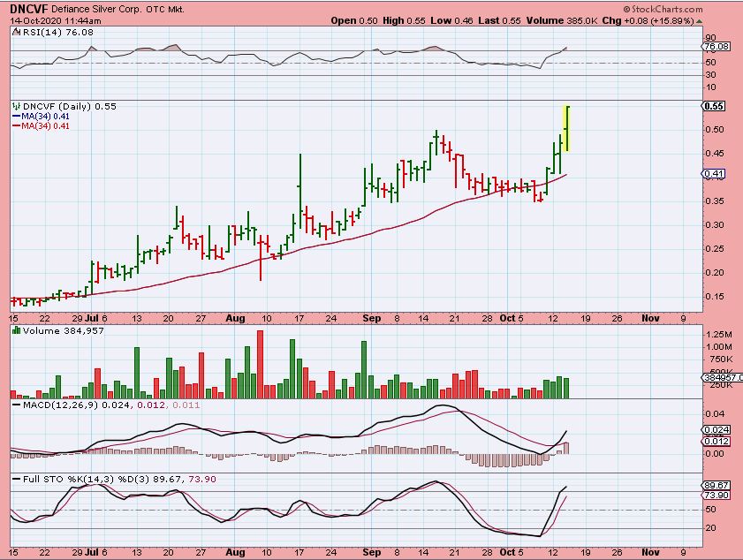
Task: Click the 73.90 stochastic %D tag
Action: click(716, 496)
